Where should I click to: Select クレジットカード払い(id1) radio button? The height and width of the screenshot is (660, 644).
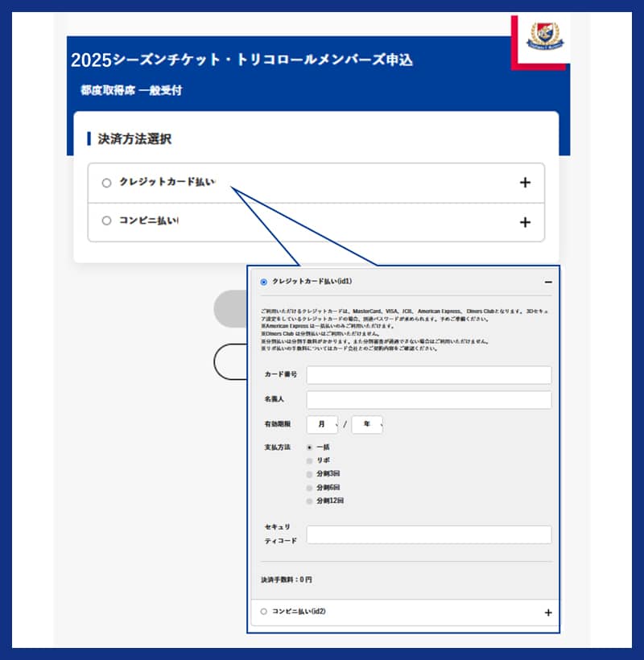click(263, 283)
